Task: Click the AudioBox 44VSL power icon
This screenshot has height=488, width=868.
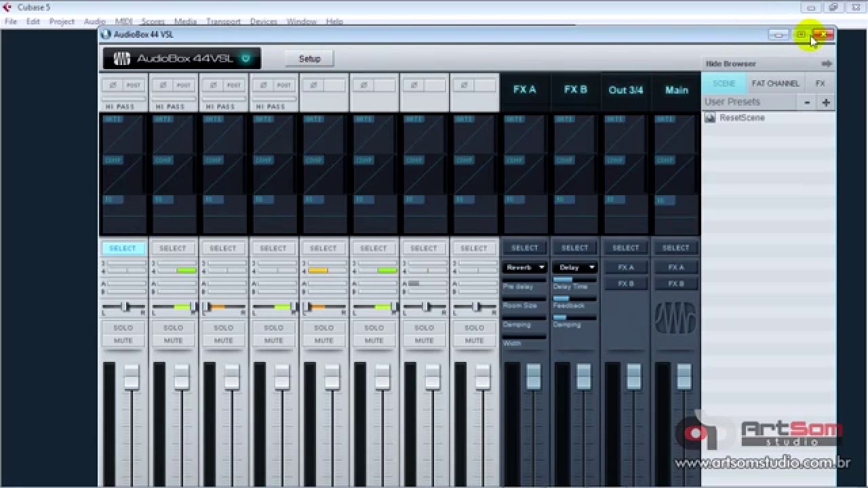Action: tap(245, 58)
